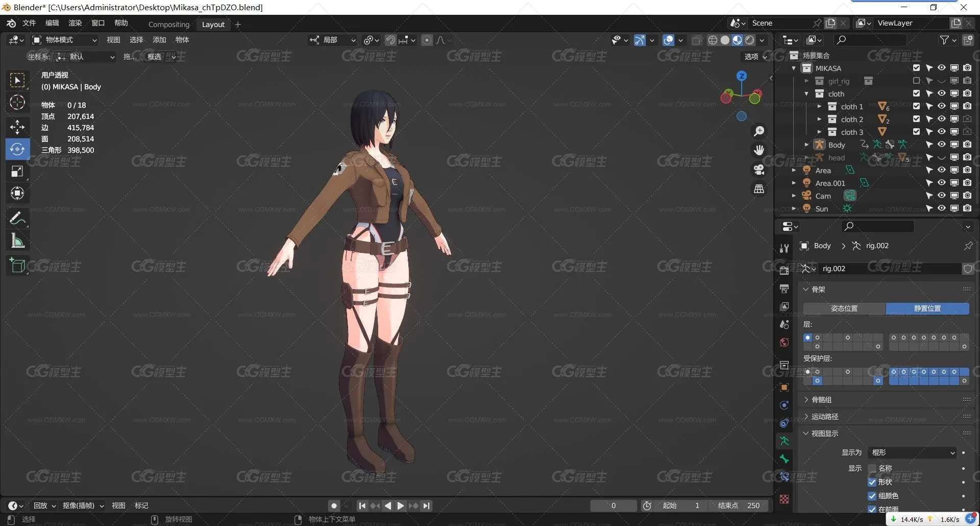
Task: Toggle viewport gizmos display
Action: [x=639, y=40]
